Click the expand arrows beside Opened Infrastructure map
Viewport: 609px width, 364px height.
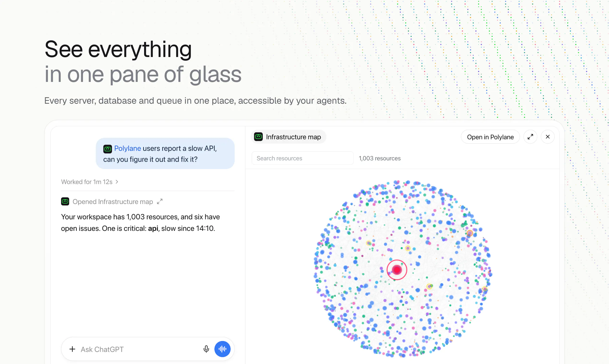tap(160, 202)
